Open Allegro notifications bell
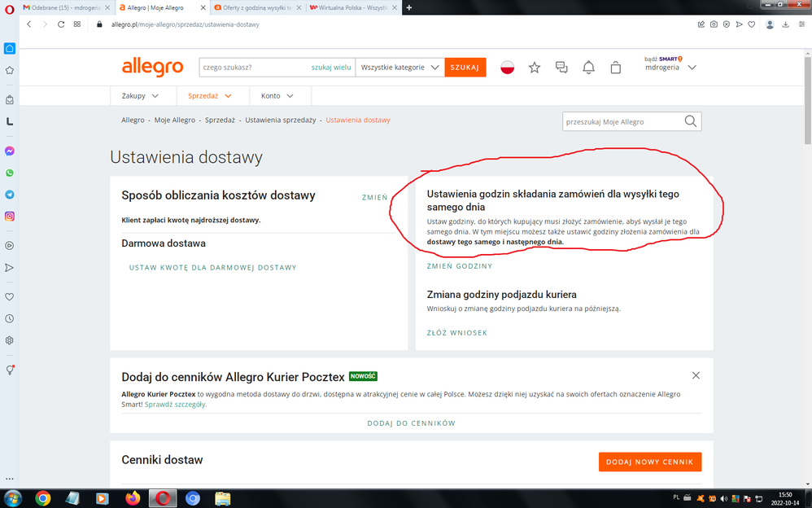Viewport: 812px width, 508px height. coord(588,68)
